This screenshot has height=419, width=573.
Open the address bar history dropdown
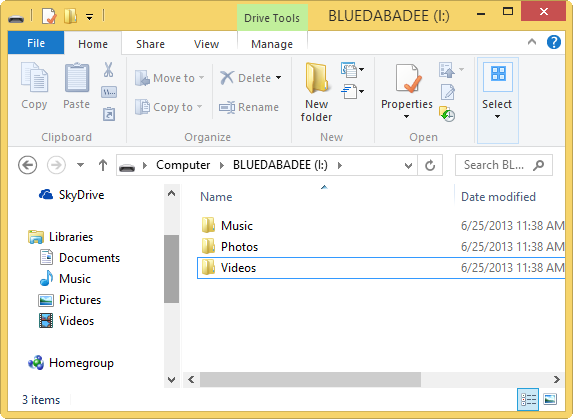coord(408,166)
